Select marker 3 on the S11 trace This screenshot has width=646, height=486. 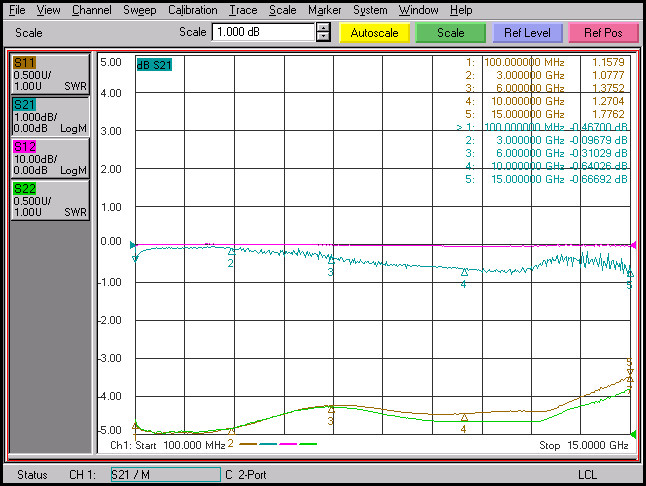pos(331,410)
